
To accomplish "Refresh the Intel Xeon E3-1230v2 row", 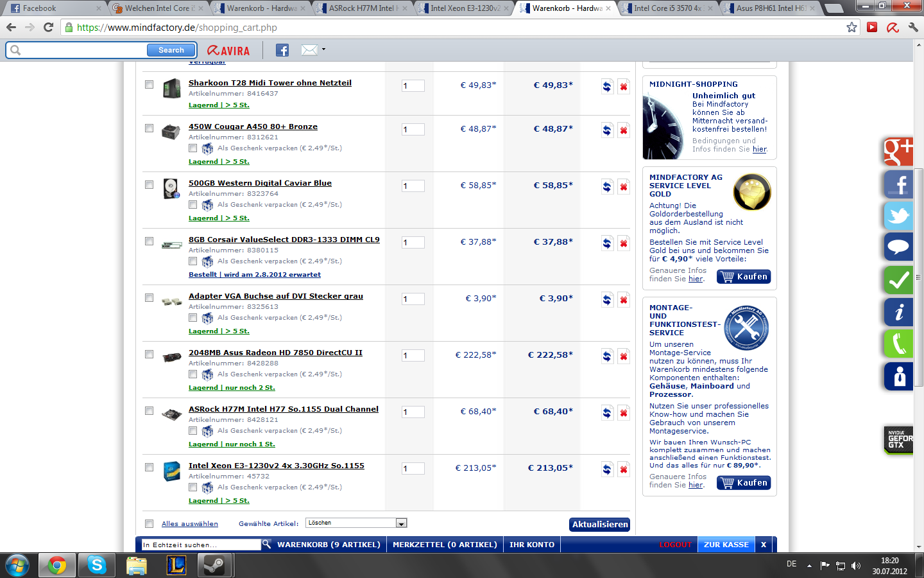I will point(607,469).
